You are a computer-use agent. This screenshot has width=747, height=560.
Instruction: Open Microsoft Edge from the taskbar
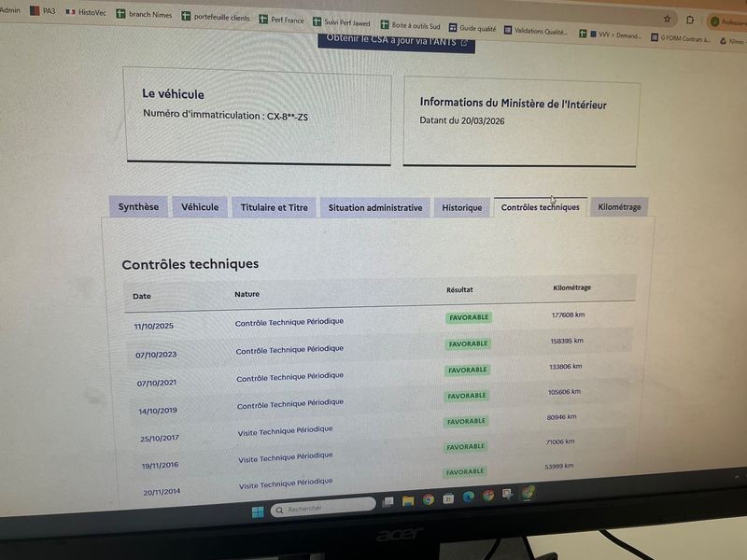(x=468, y=497)
